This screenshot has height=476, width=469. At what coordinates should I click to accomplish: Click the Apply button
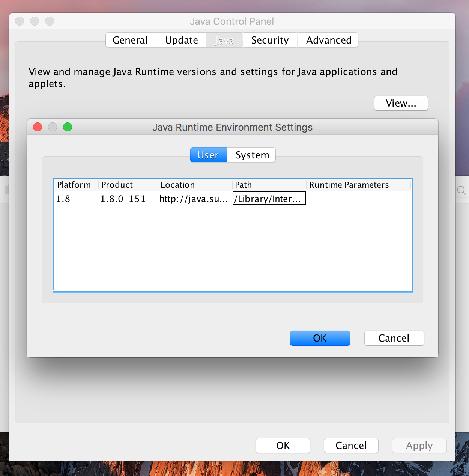point(419,446)
